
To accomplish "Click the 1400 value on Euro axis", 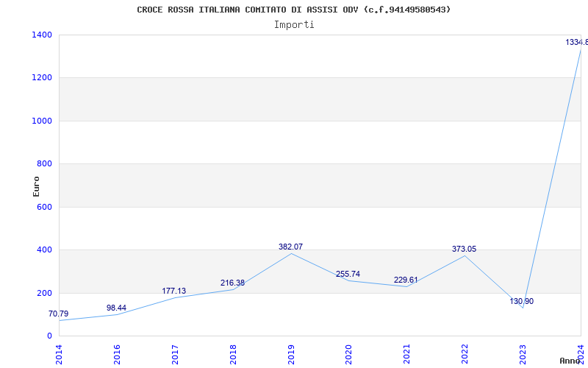I will coord(42,35).
